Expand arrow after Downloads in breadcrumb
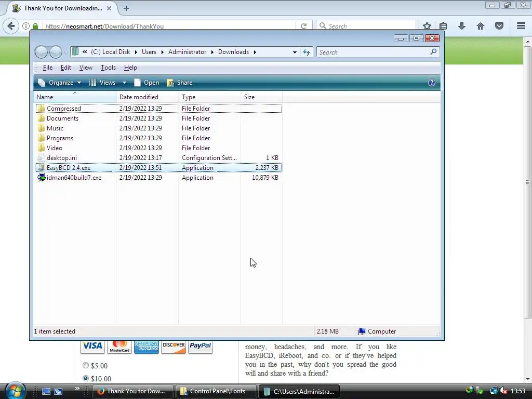This screenshot has height=399, width=532. (x=255, y=52)
